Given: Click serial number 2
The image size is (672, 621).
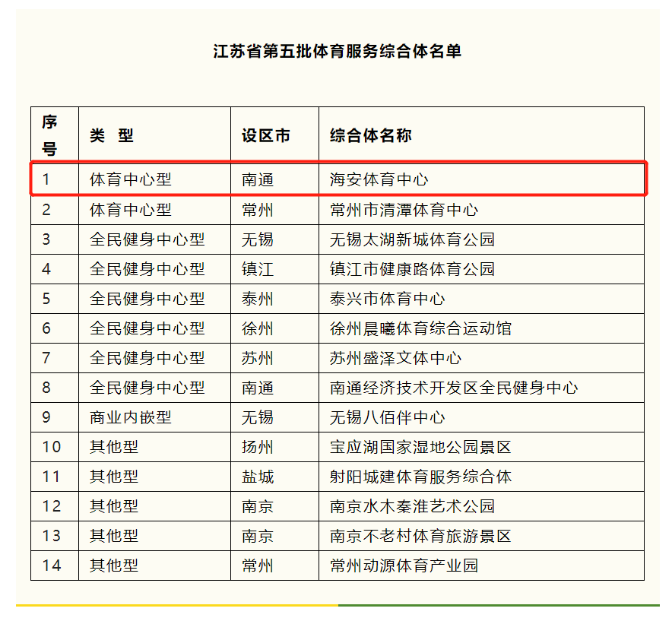Looking at the screenshot, I should 46,210.
